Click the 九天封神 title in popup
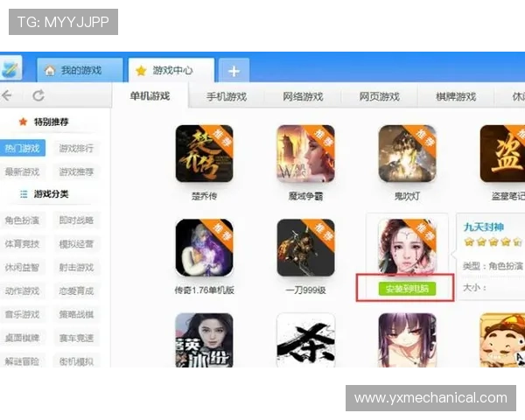 pyautogui.click(x=484, y=227)
